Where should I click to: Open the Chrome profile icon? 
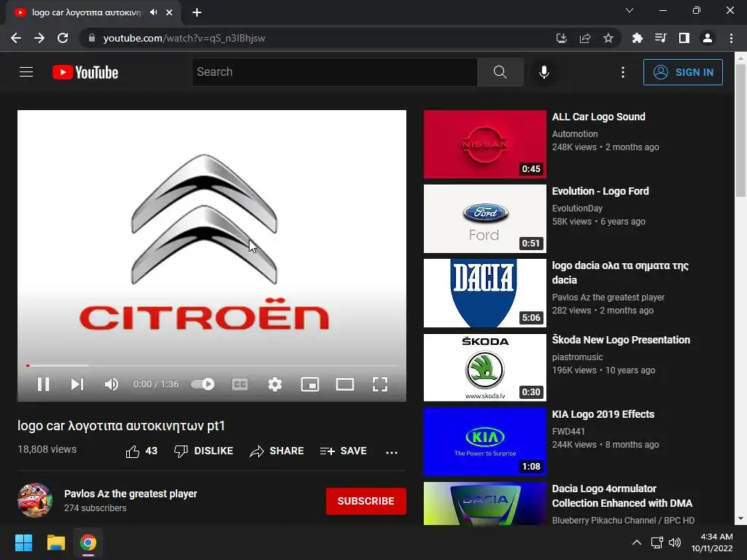click(708, 38)
